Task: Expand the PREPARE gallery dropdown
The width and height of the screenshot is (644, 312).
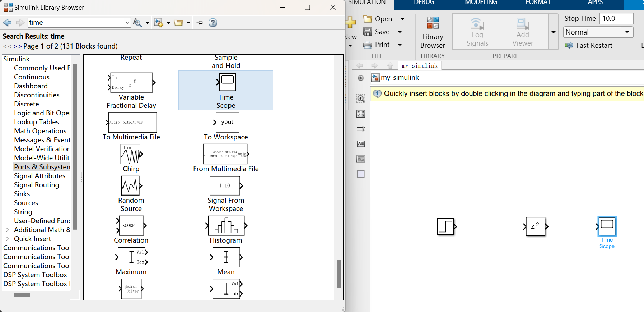Action: point(554,32)
